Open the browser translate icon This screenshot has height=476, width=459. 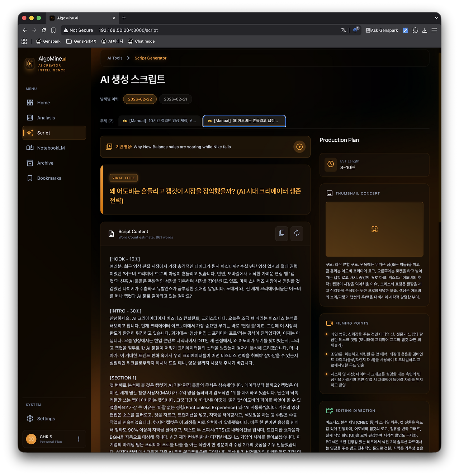[343, 30]
